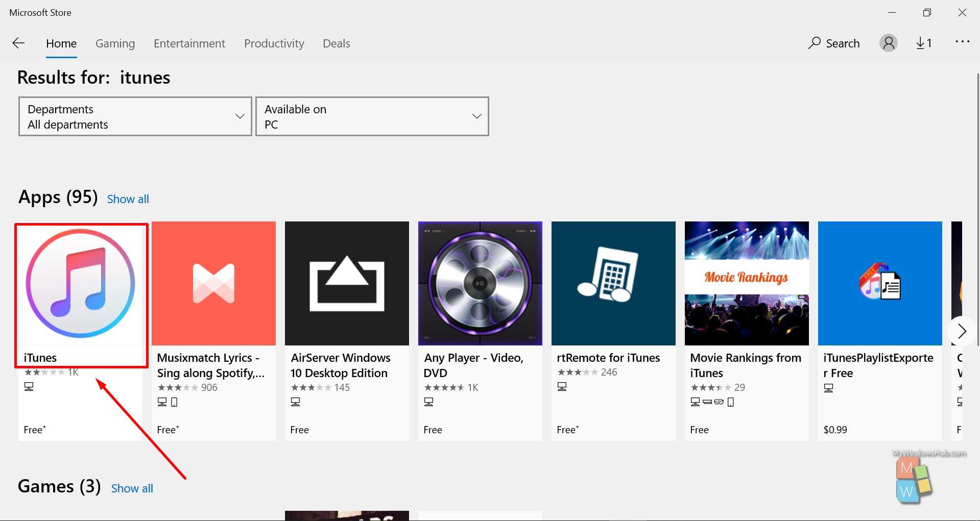Select the Musixmatch Lyrics app tile

(213, 284)
